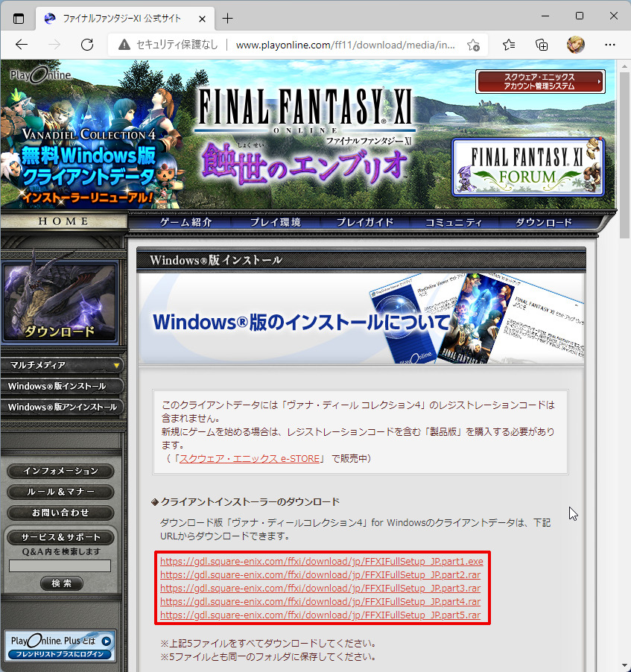Focus the Q&A search input field
631x672 pixels.
point(60,565)
